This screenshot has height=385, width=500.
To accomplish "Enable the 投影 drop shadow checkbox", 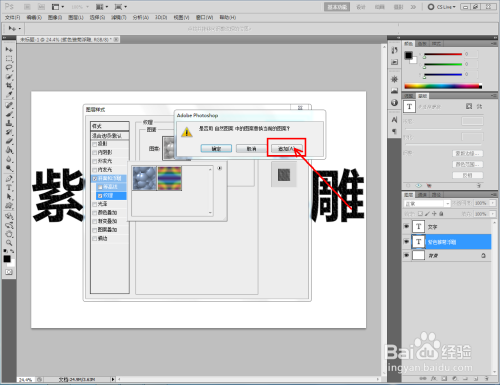I will (x=95, y=144).
